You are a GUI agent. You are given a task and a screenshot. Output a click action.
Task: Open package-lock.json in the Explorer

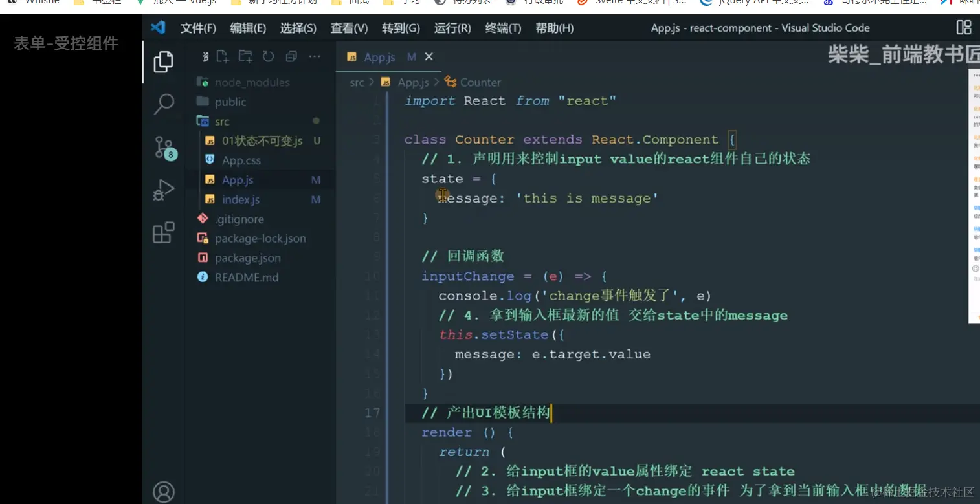pos(260,238)
